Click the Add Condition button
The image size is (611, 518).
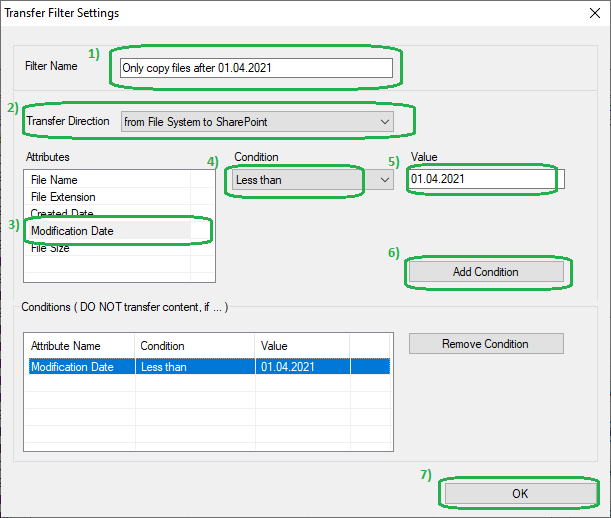[486, 272]
